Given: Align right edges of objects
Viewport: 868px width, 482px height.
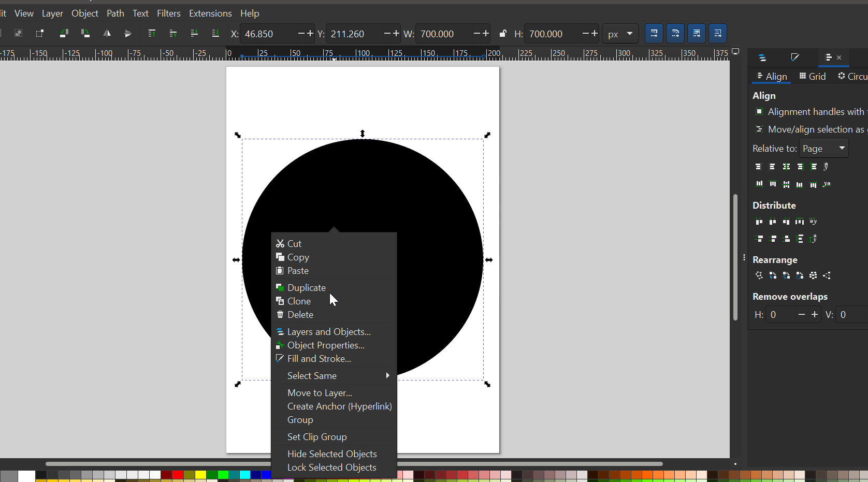Looking at the screenshot, I should pyautogui.click(x=800, y=167).
